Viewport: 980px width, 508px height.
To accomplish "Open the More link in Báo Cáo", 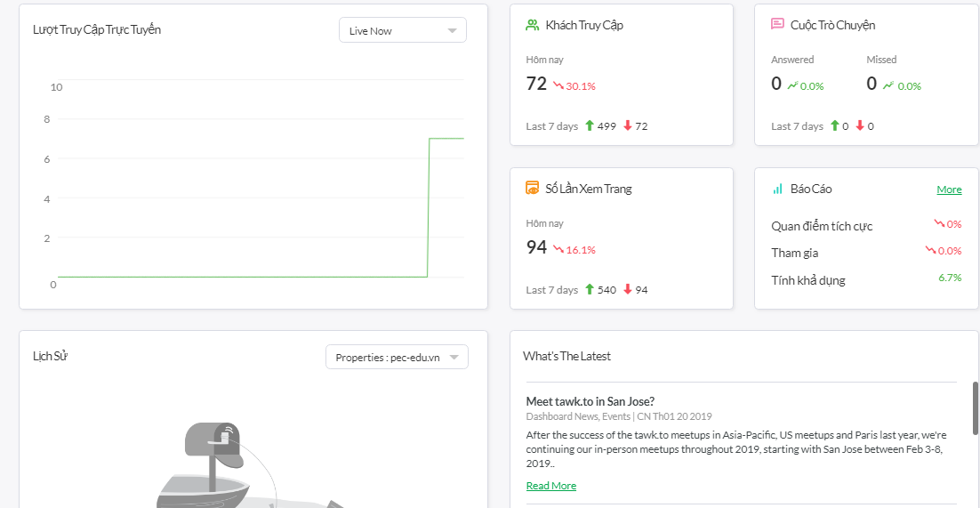I will pyautogui.click(x=949, y=189).
